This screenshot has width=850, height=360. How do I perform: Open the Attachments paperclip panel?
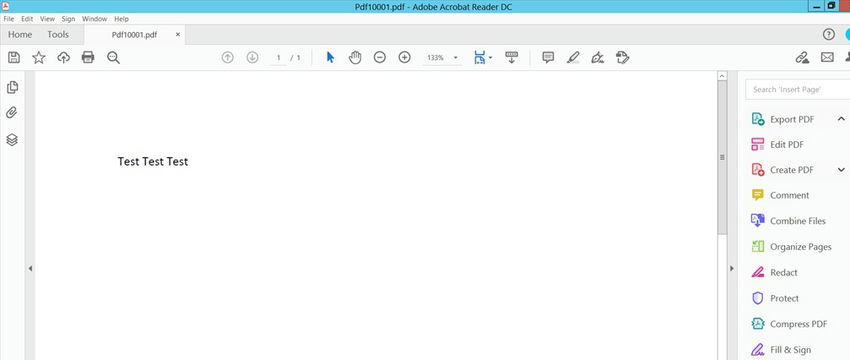pyautogui.click(x=12, y=113)
